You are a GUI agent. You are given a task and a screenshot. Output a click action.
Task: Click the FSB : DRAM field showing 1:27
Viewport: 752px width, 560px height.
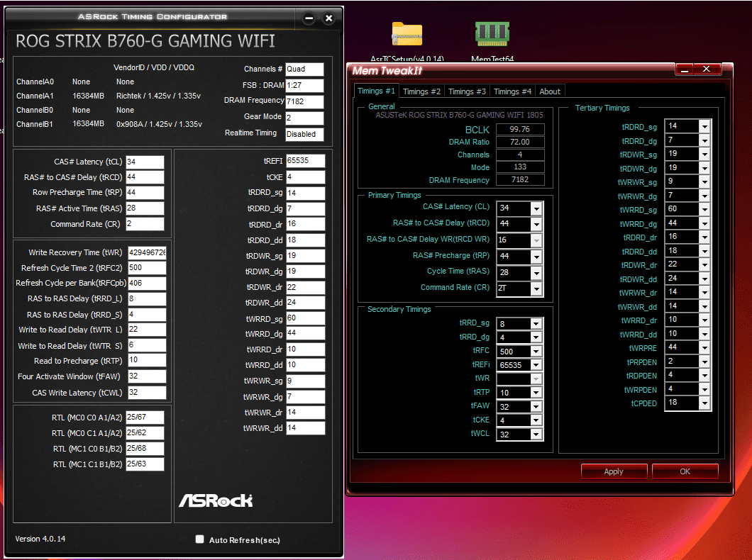pos(304,85)
